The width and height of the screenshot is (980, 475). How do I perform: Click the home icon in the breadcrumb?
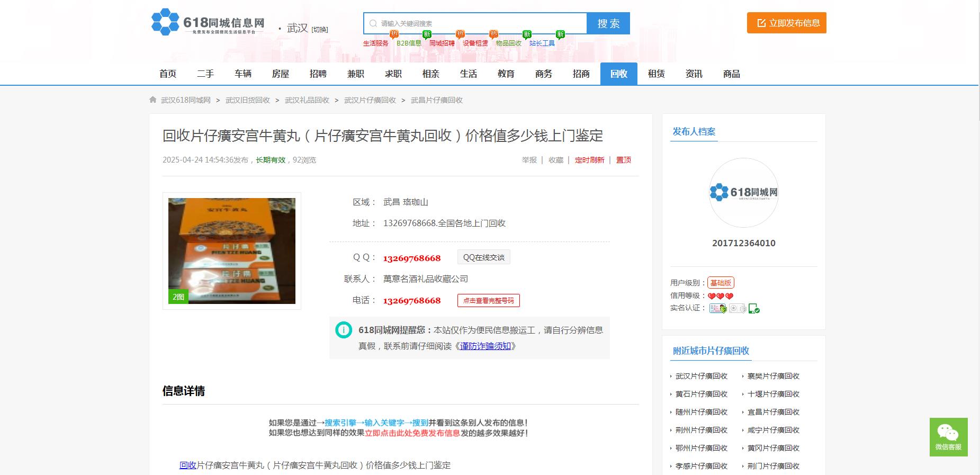153,100
